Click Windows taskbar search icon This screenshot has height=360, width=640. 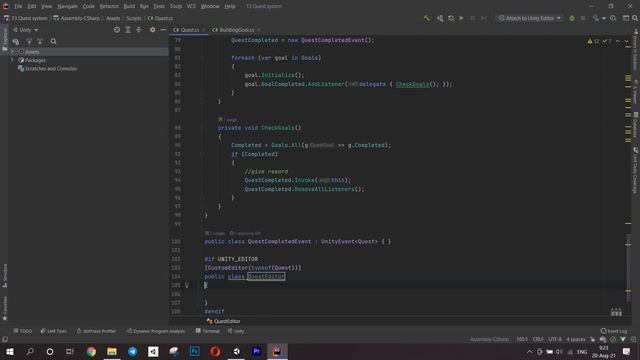coord(30,351)
